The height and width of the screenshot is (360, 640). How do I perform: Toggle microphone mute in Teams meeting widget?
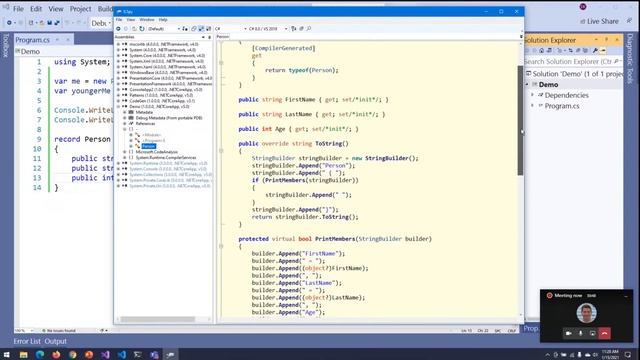(x=580, y=333)
